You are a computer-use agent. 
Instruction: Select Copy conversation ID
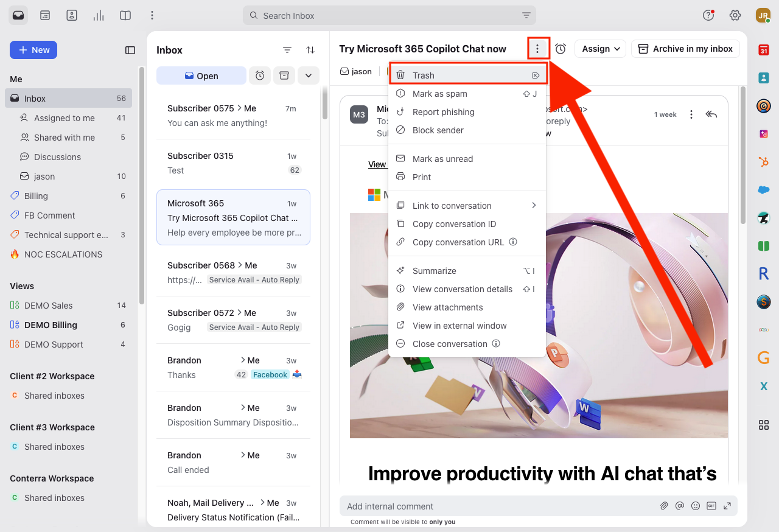pos(467,224)
